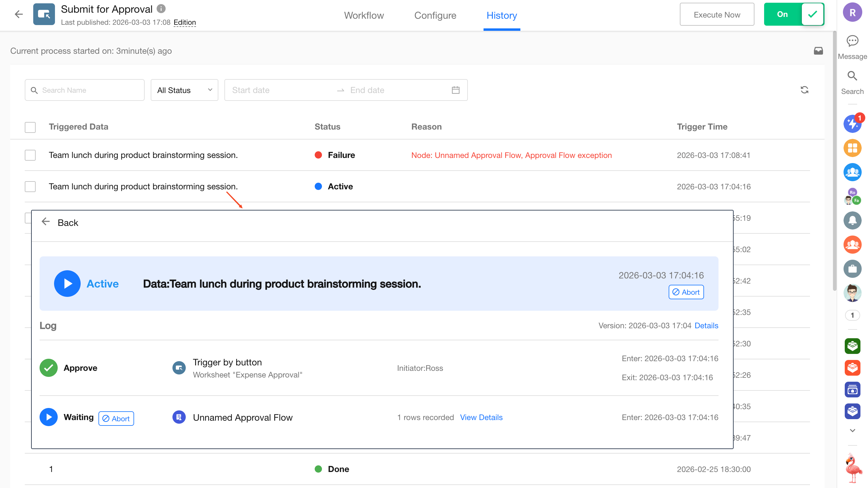The height and width of the screenshot is (488, 868).
Task: Open the All Status dropdown
Action: coord(184,90)
